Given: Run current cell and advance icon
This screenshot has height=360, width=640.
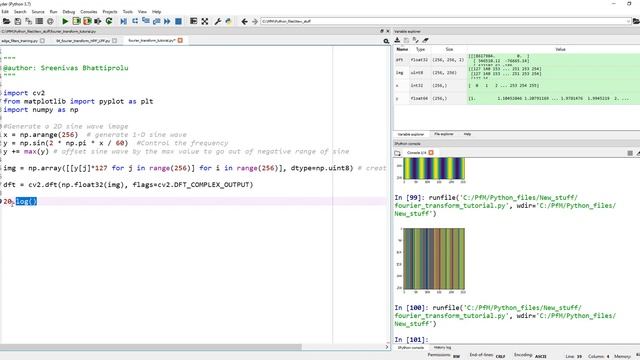Looking at the screenshot, I should 87,21.
